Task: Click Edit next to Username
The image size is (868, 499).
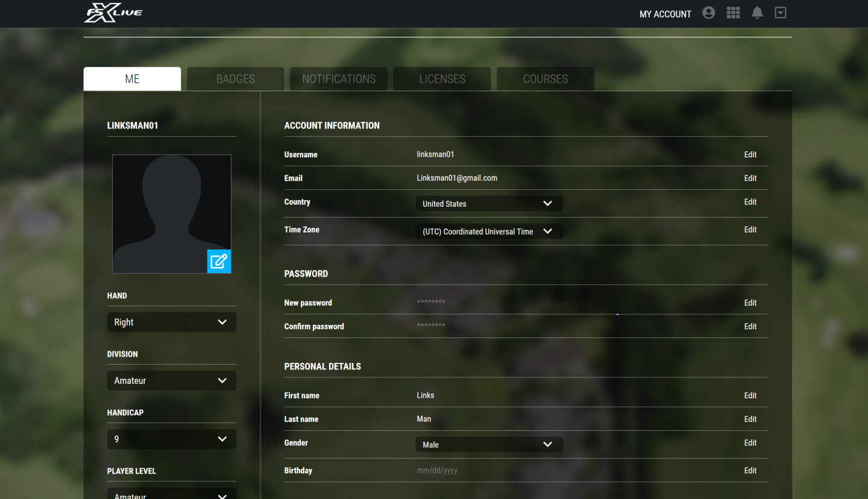Action: tap(750, 155)
